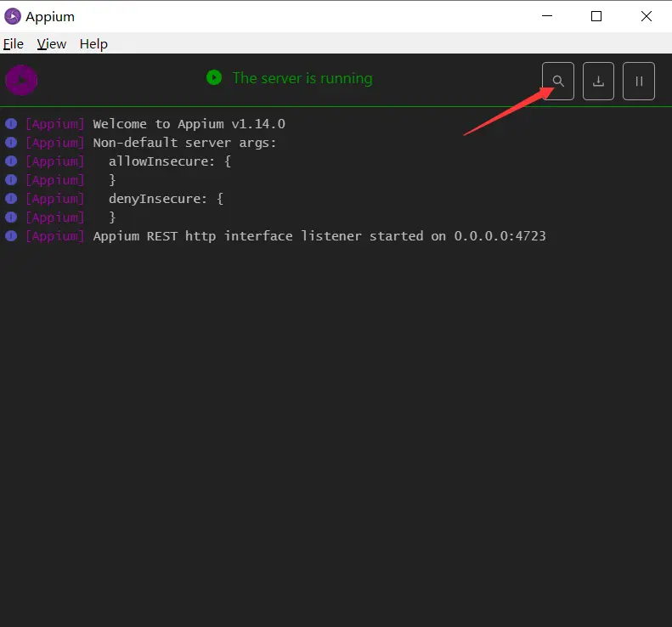The height and width of the screenshot is (627, 672).
Task: Click the Appium title bar app icon
Action: click(x=13, y=16)
